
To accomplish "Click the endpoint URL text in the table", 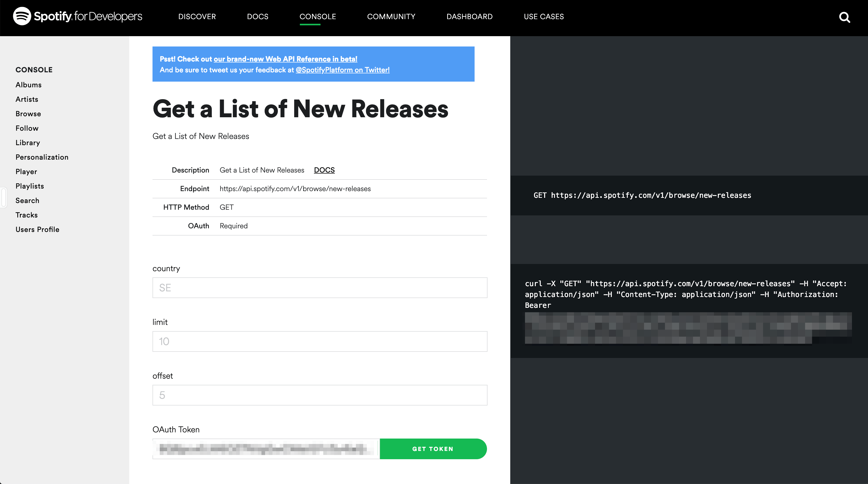I will point(295,189).
